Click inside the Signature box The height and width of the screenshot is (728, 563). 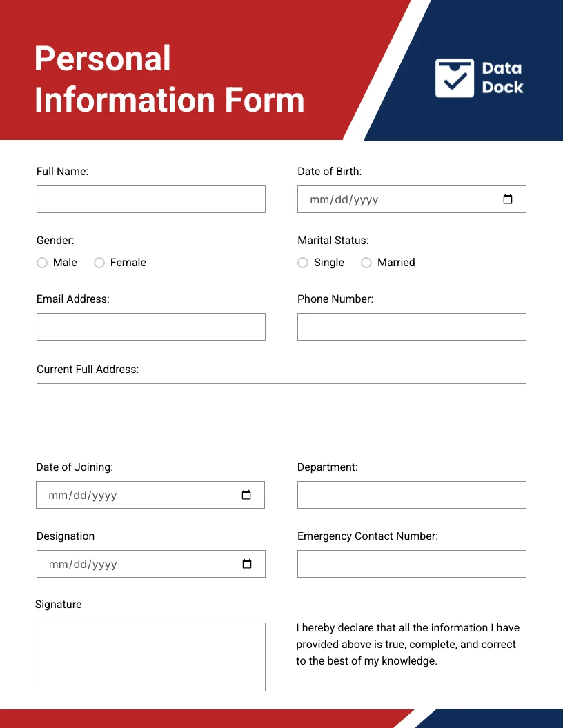tap(151, 657)
